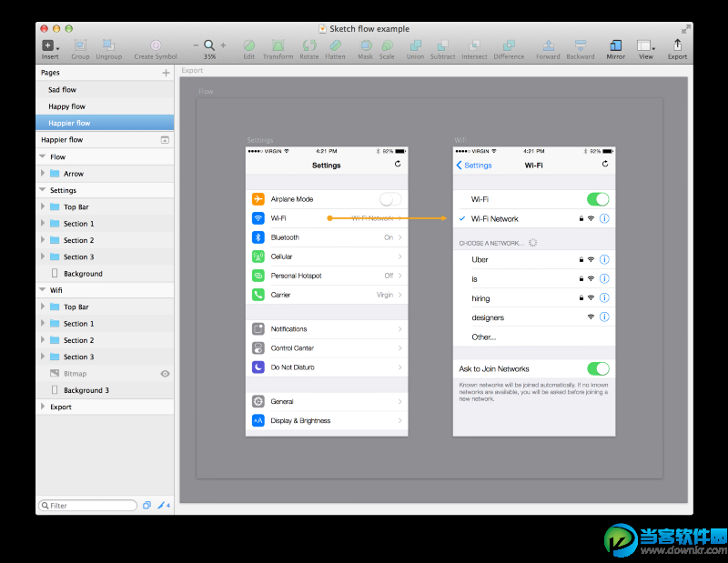The image size is (728, 563).
Task: Click the Flatten toolbar icon
Action: pyautogui.click(x=335, y=45)
